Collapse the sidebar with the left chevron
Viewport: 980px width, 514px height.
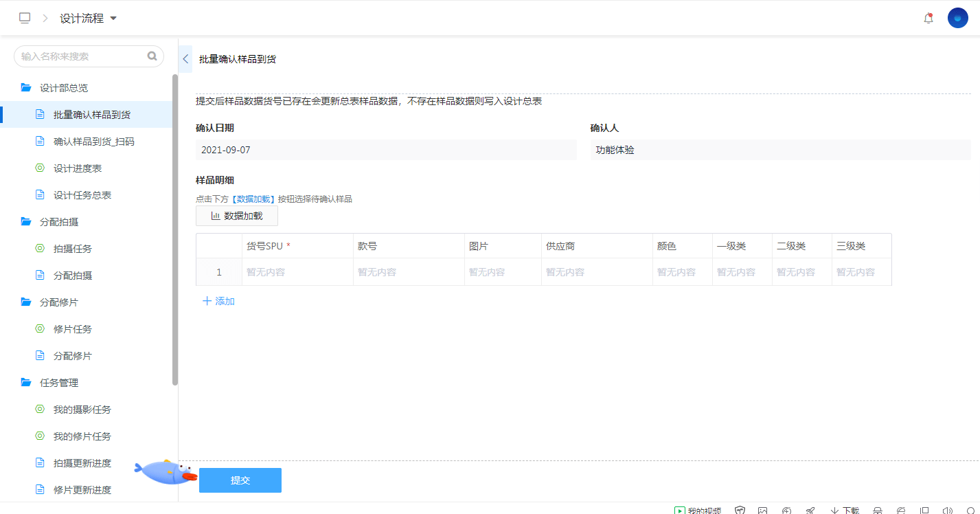(185, 59)
